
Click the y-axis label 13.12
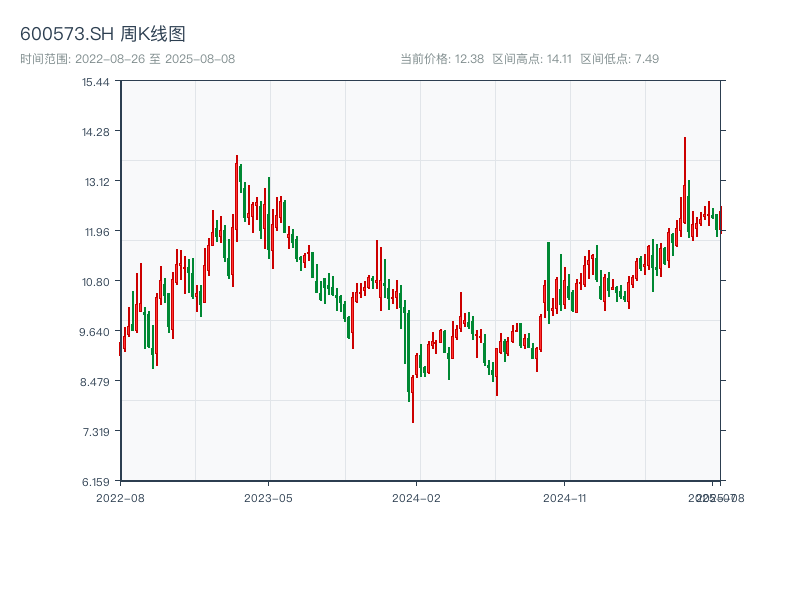tap(97, 182)
